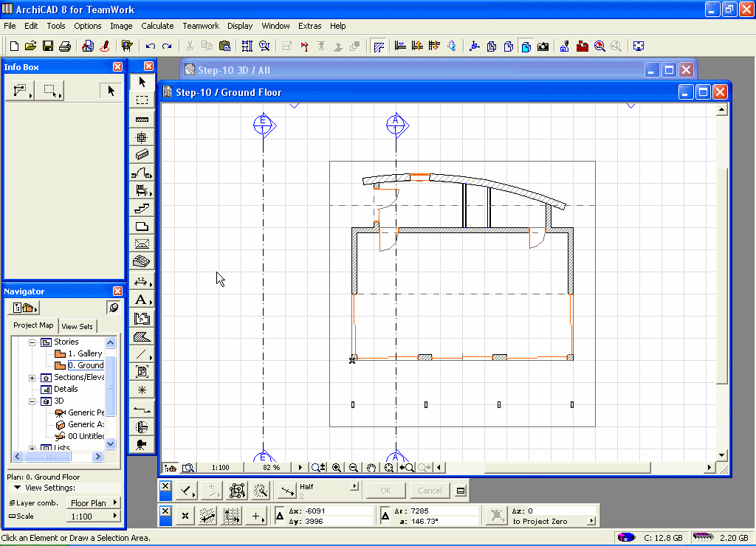Open the Scale 1:100 dropdown in Navigator
The width and height of the screenshot is (756, 546).
[x=94, y=516]
